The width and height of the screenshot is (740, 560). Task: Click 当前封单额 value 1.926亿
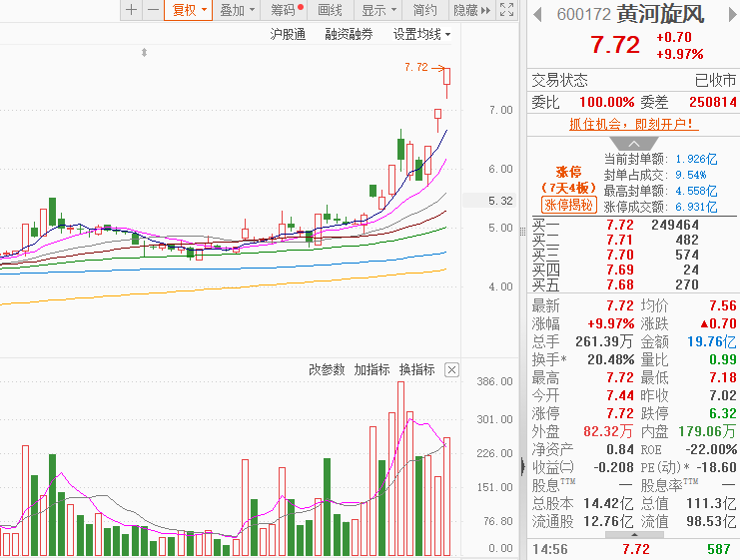[696, 159]
